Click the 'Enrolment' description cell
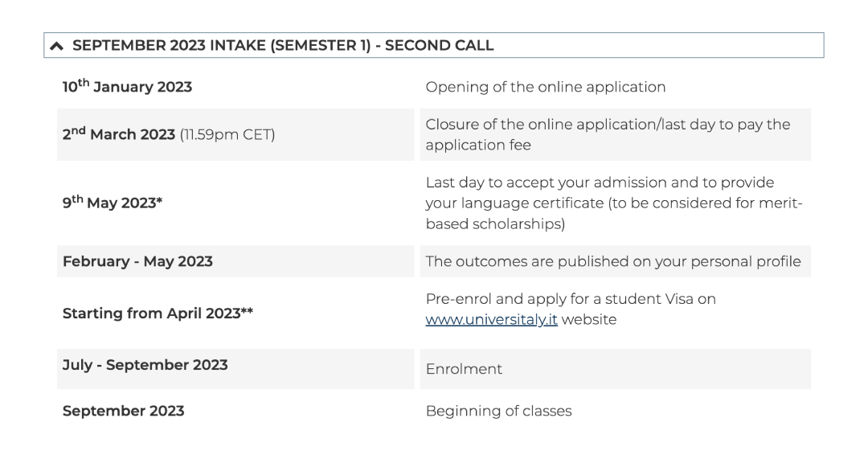 (464, 370)
